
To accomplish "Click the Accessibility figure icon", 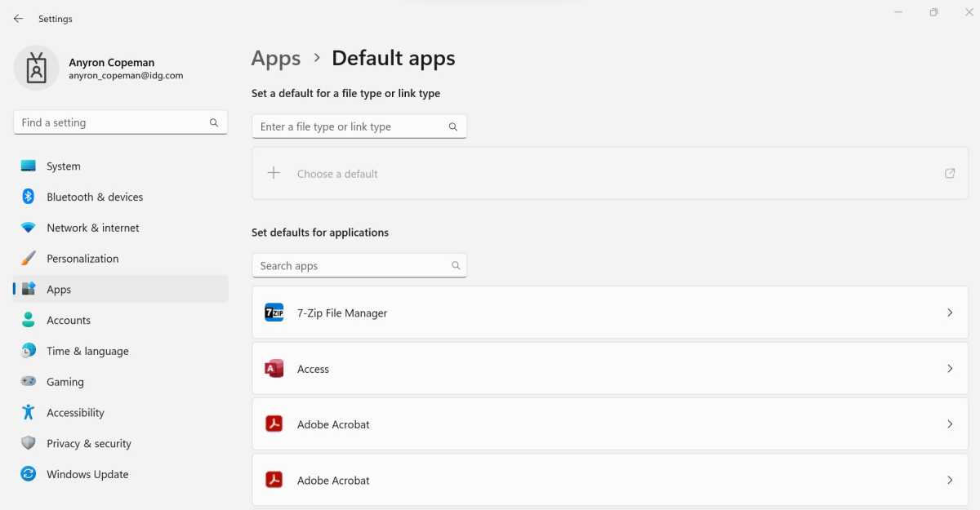I will (x=29, y=412).
